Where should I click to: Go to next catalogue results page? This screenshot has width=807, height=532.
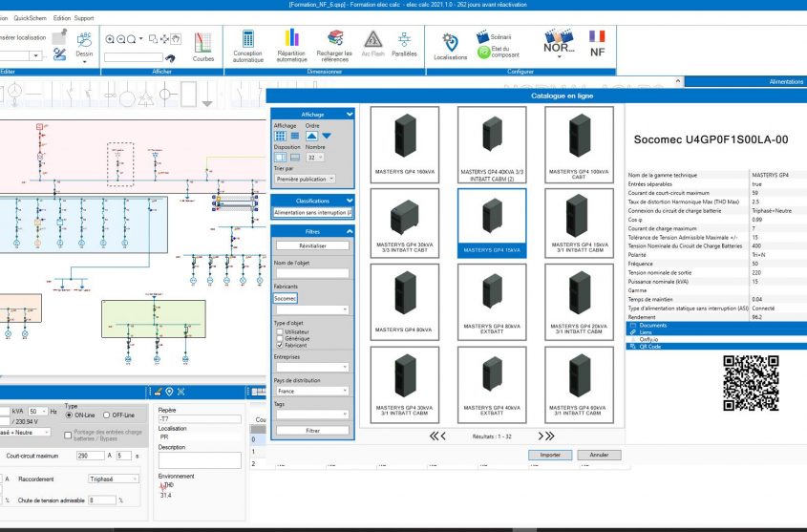(542, 436)
